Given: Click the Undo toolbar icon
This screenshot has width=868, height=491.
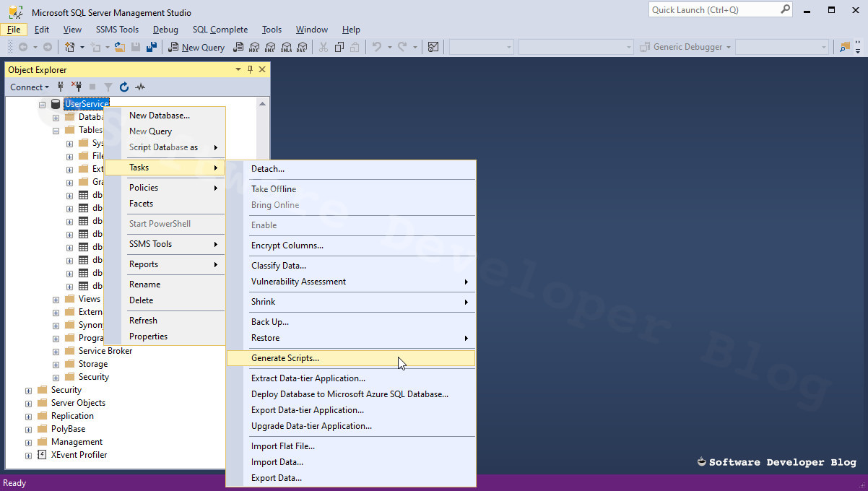Looking at the screenshot, I should (376, 47).
